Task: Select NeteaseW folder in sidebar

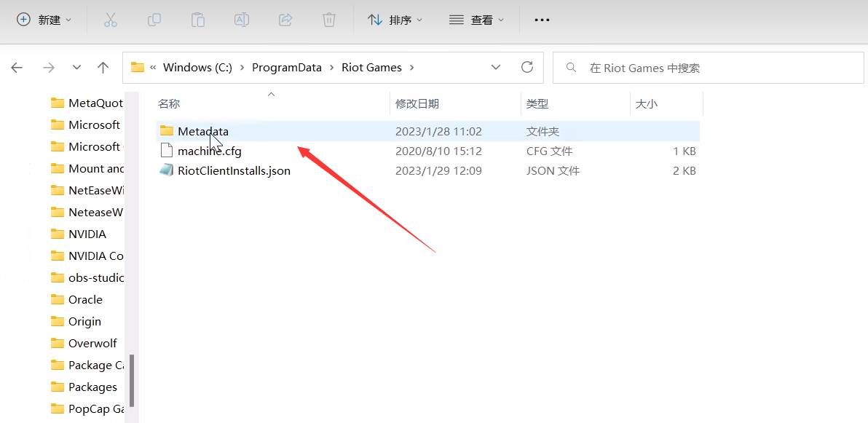Action: [x=87, y=212]
